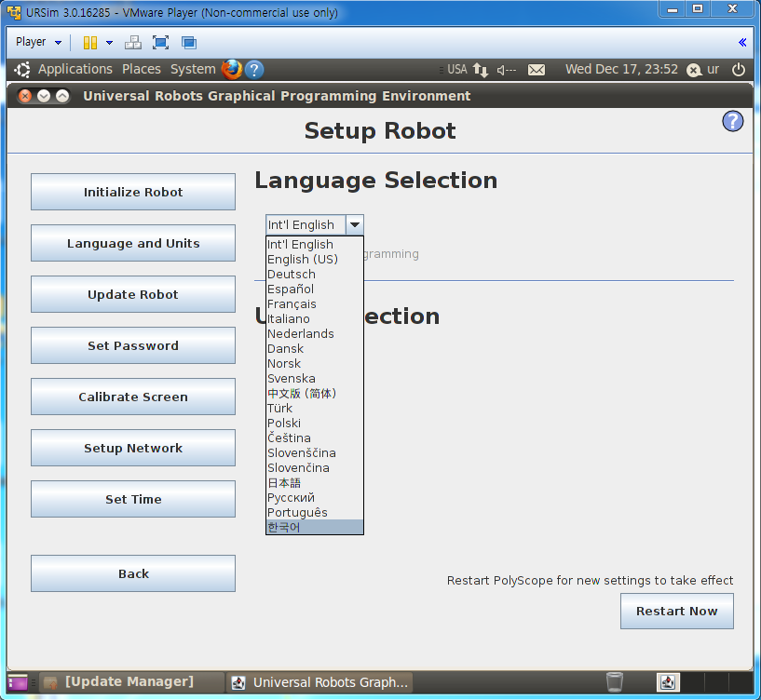
Task: Click Set Password button
Action: coord(133,345)
